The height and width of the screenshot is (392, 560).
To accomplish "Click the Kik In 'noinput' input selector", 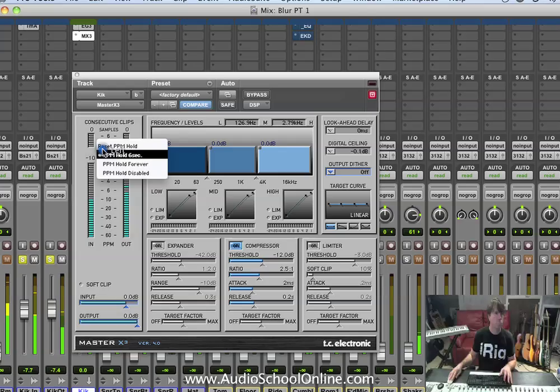I will point(28,146).
